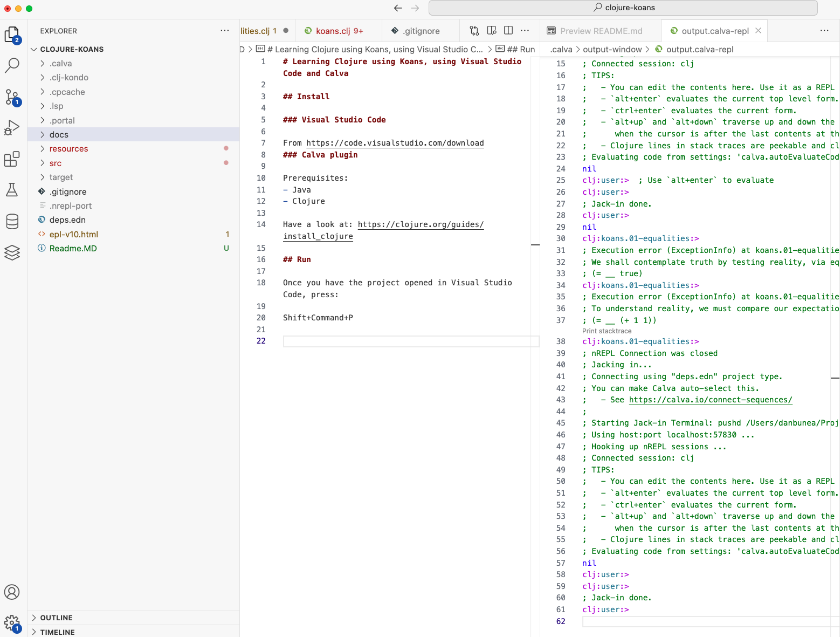This screenshot has height=637, width=840.
Task: Follow the code.visualstudio.com/download link
Action: [395, 143]
